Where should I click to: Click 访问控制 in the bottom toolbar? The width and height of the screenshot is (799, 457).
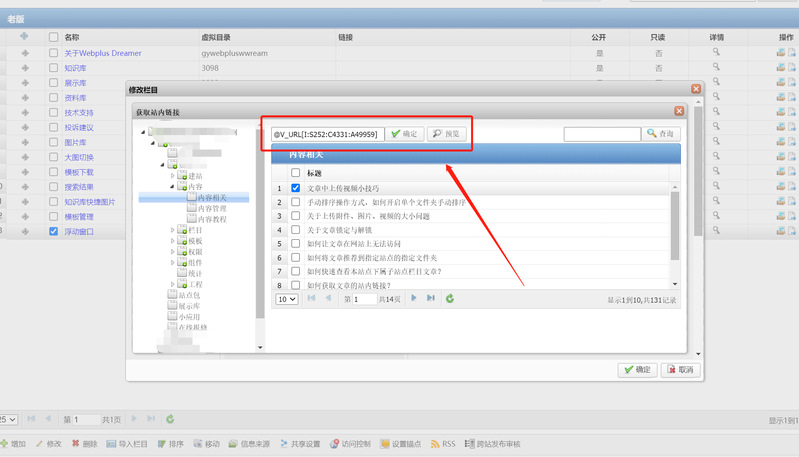coord(349,444)
